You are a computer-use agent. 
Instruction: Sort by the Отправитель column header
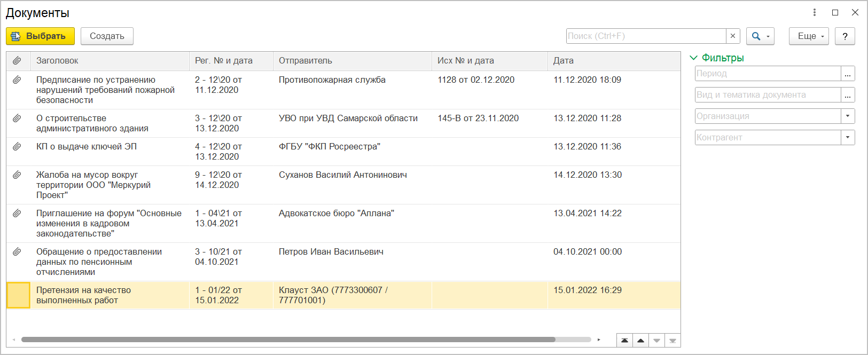click(x=306, y=61)
